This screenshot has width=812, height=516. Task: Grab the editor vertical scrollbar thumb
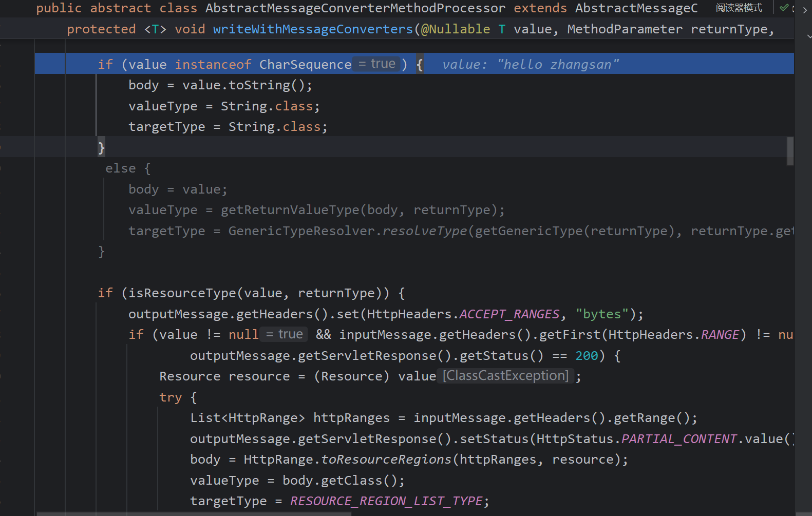pyautogui.click(x=790, y=151)
